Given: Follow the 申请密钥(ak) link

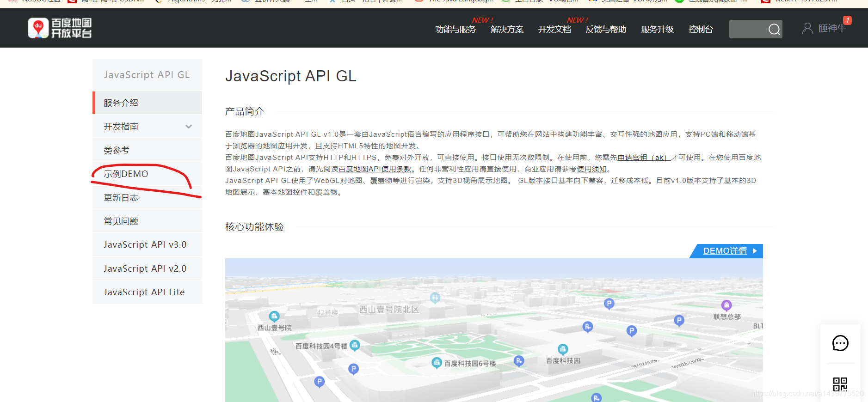Looking at the screenshot, I should pos(644,158).
